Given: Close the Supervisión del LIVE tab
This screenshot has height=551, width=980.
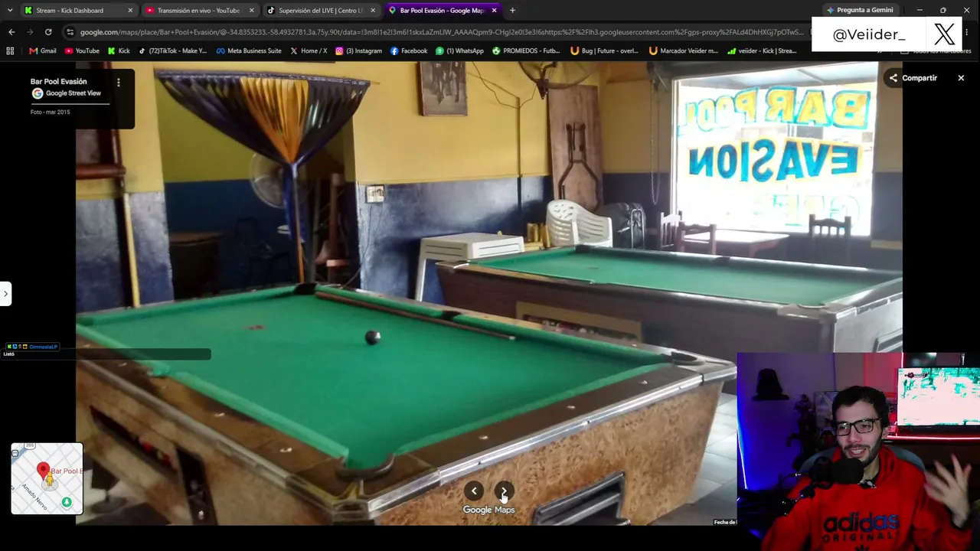Looking at the screenshot, I should (373, 11).
